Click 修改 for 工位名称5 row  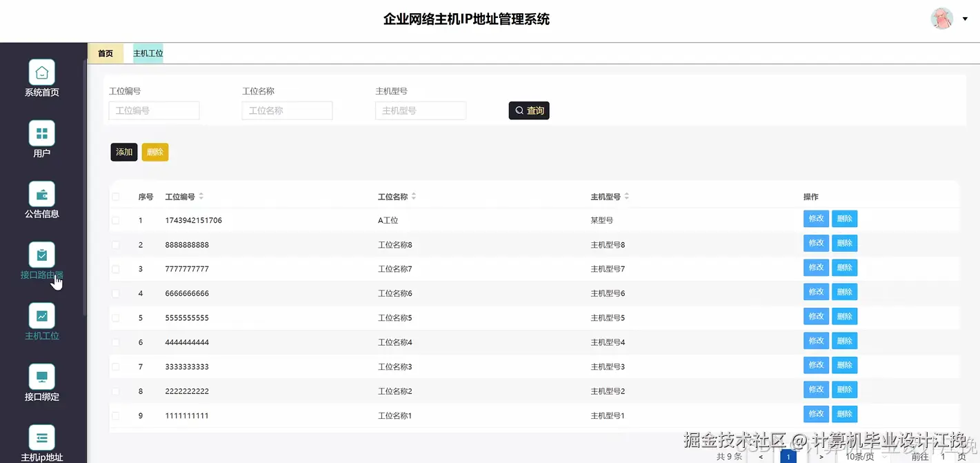(x=817, y=316)
